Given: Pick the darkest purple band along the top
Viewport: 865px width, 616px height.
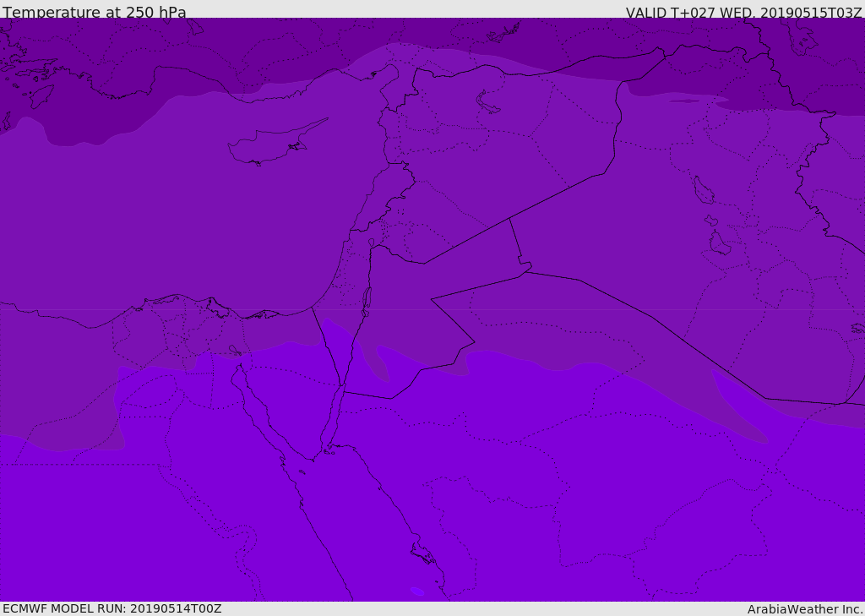Looking at the screenshot, I should (253, 38).
